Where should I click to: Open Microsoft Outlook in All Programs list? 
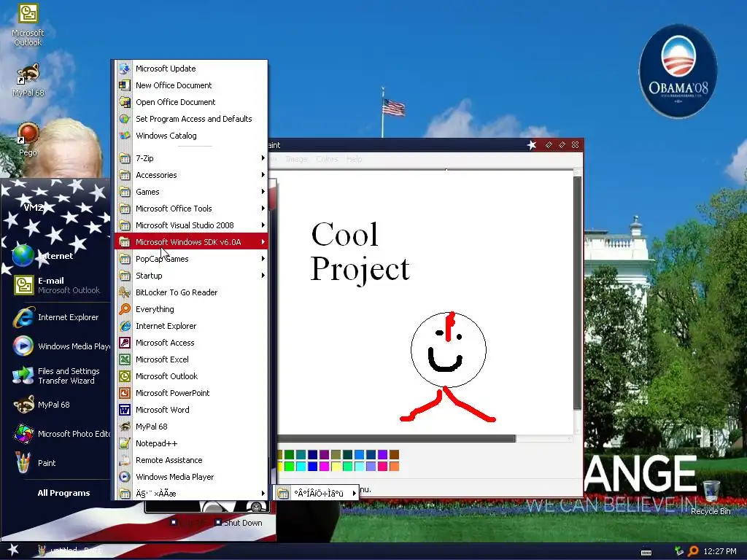190,376
